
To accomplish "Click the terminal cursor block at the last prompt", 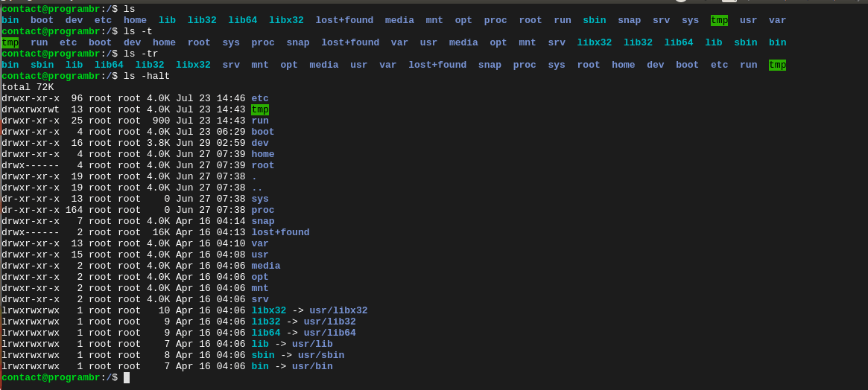I will [126, 377].
